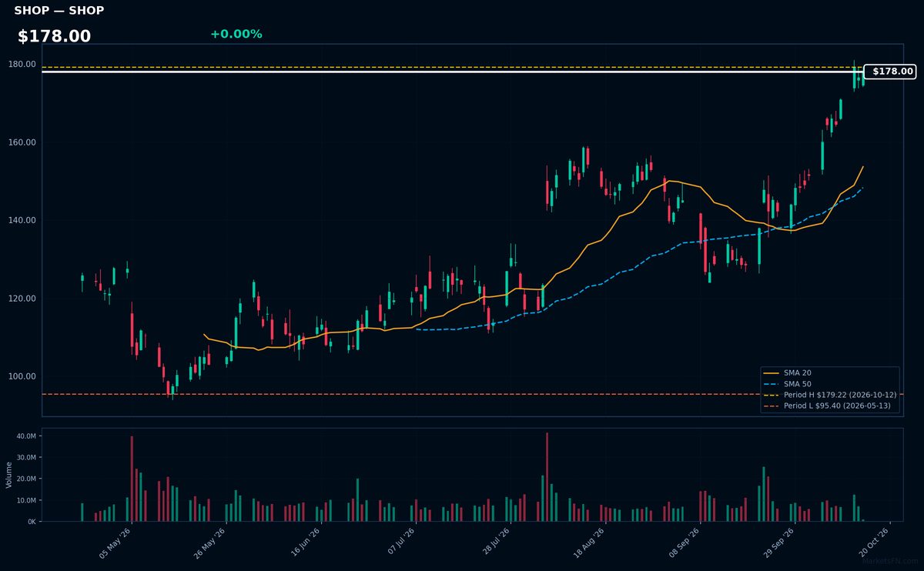The image size is (924, 571).
Task: Click the large $178.00 price header
Action: pyautogui.click(x=54, y=36)
